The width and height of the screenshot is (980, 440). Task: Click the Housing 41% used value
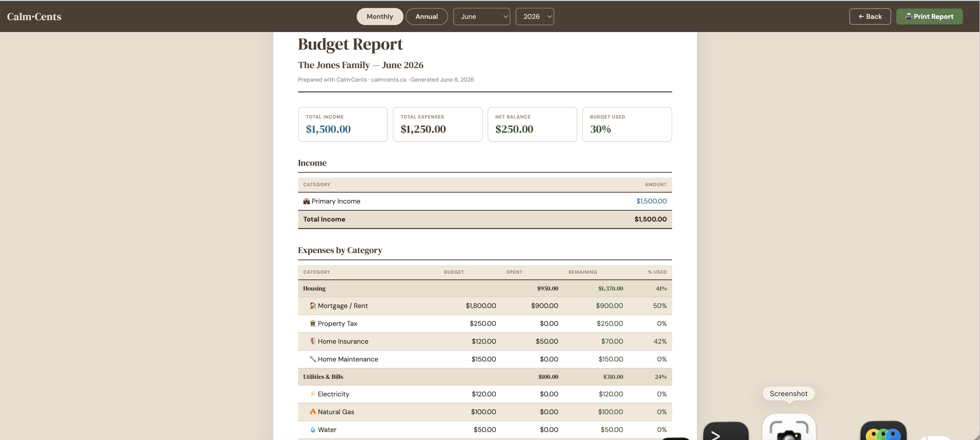pos(661,288)
